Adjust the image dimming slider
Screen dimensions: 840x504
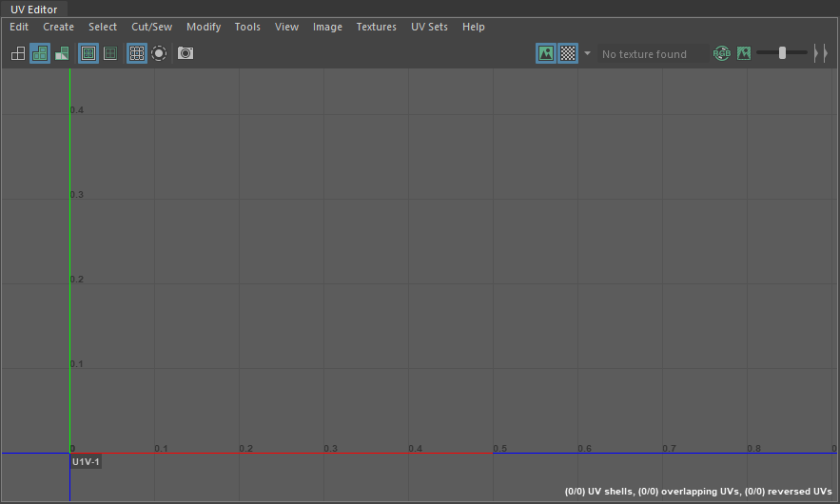(782, 53)
